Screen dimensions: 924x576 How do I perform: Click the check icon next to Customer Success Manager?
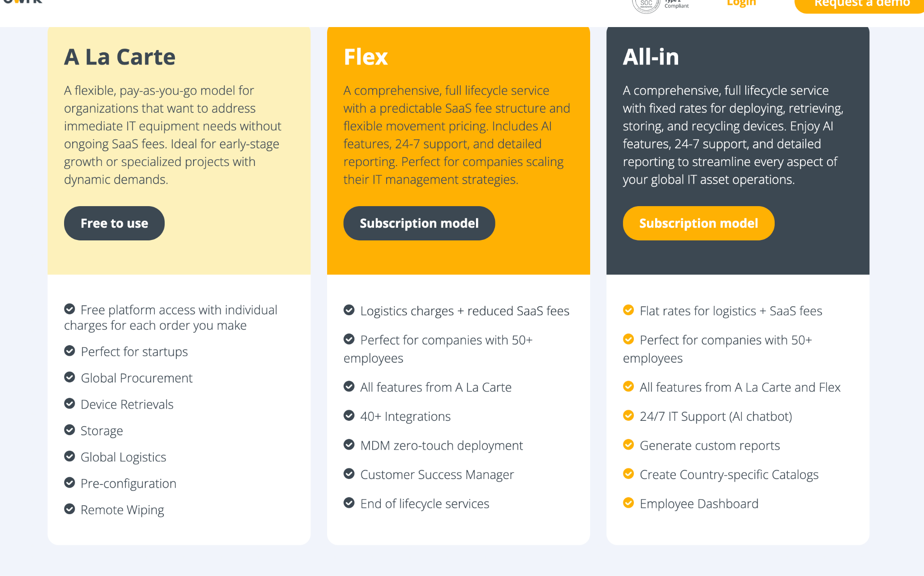(349, 474)
